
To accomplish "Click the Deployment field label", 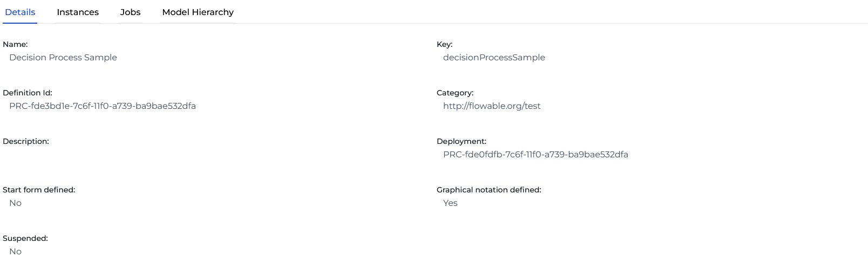I will (x=461, y=141).
